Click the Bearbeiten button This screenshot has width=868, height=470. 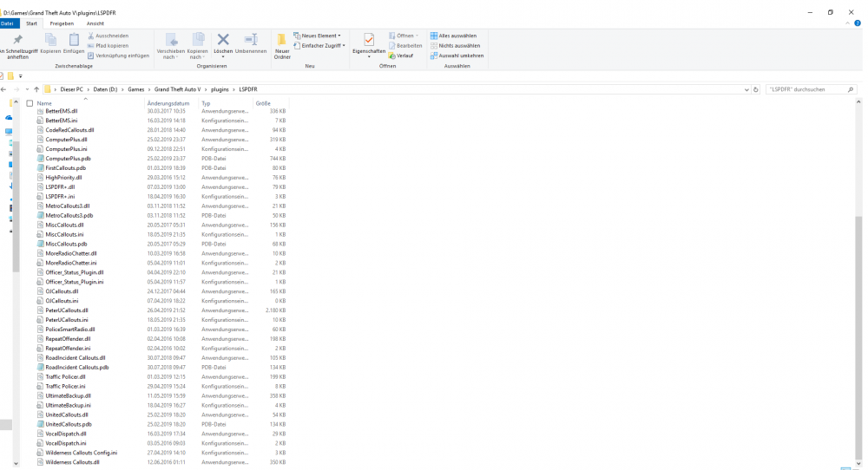coord(405,46)
